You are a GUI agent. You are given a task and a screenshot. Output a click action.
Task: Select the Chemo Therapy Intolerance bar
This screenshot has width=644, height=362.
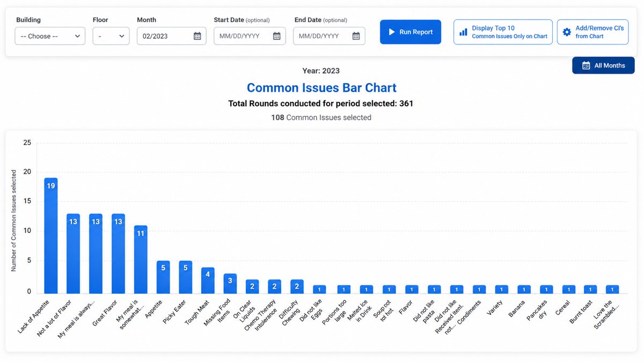coord(275,286)
